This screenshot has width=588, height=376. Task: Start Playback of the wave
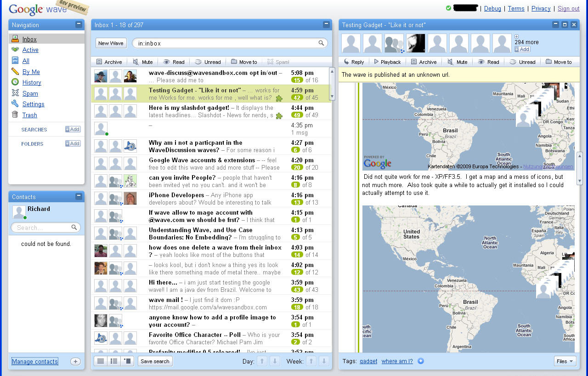coord(387,62)
